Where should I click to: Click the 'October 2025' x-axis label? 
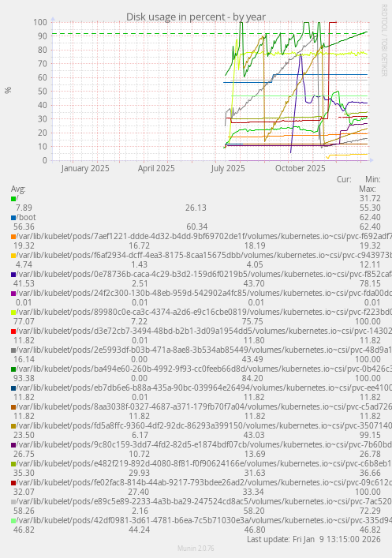pyautogui.click(x=301, y=168)
